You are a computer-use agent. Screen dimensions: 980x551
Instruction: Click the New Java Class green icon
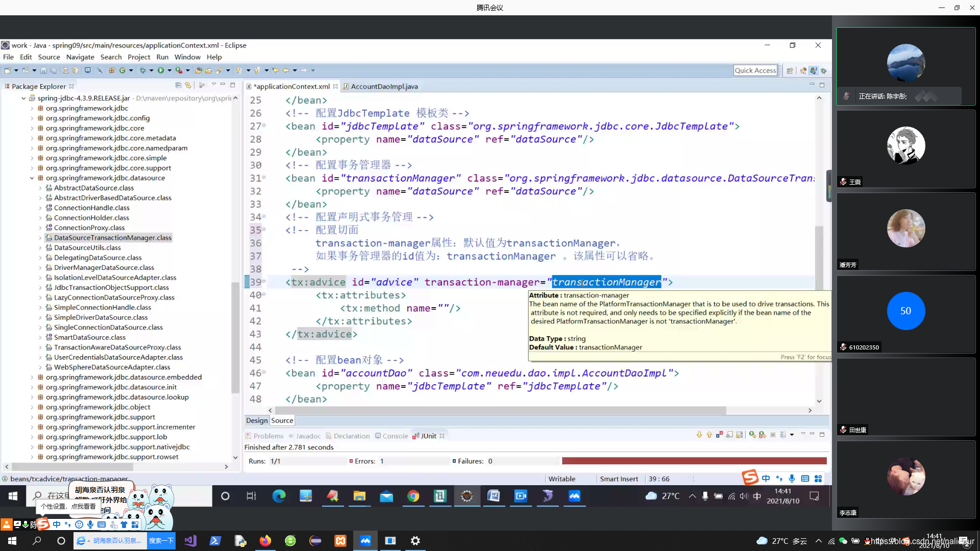click(x=122, y=70)
